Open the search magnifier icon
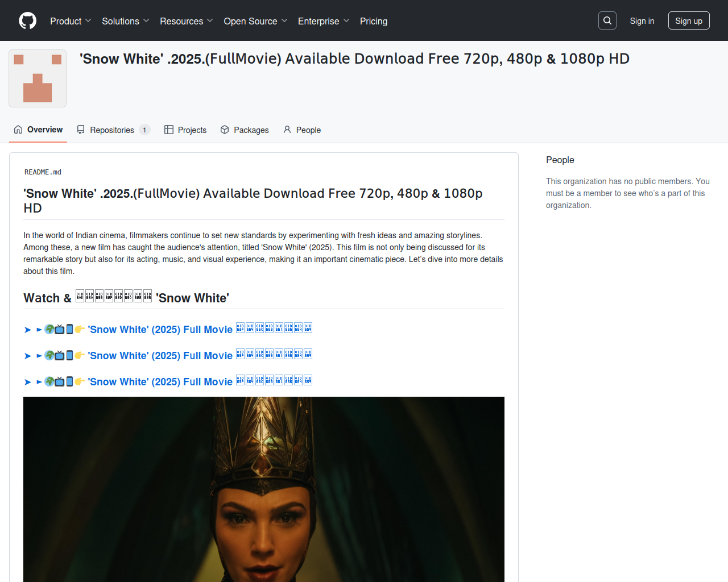Screen dimensions: 728x582 [x=607, y=20]
